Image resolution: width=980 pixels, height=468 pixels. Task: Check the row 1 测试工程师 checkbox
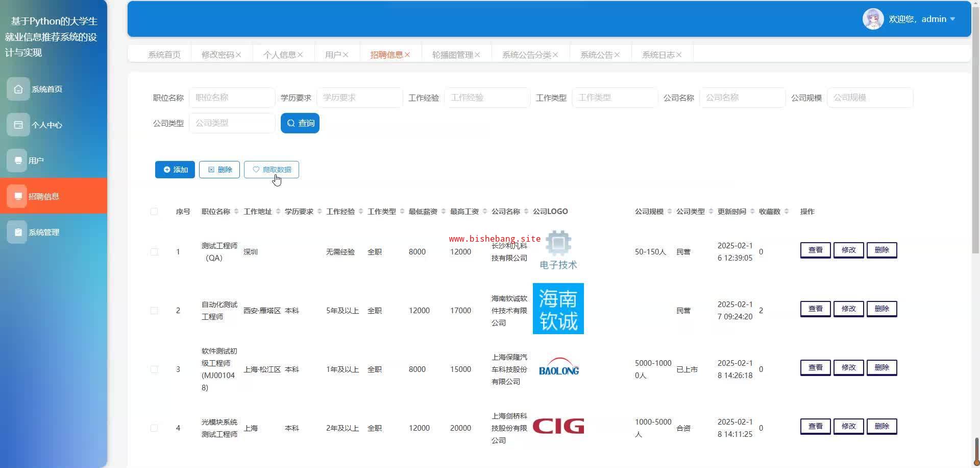[154, 252]
